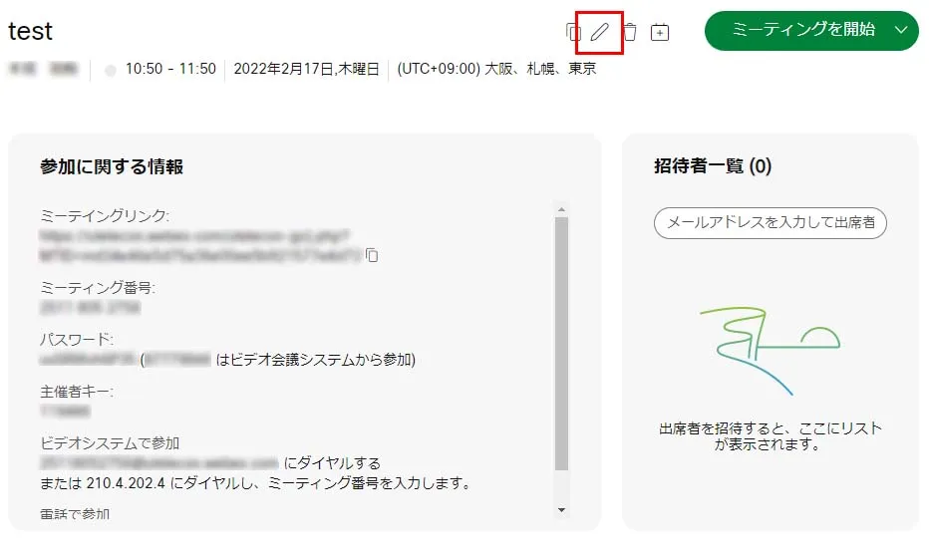Viewport: 929px width, 560px height.
Task: Click the timezone (UTC+09:00) 大阪、札幌、東京
Action: [496, 70]
